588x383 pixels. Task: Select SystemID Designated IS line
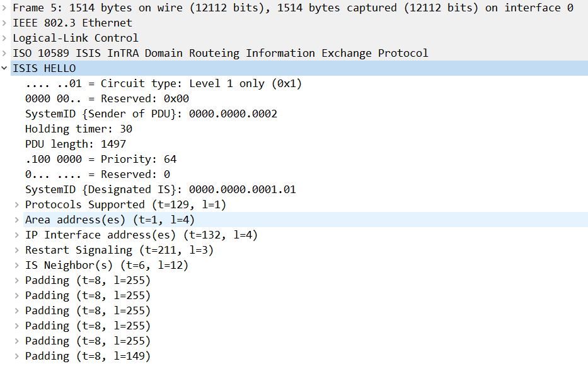(x=160, y=189)
